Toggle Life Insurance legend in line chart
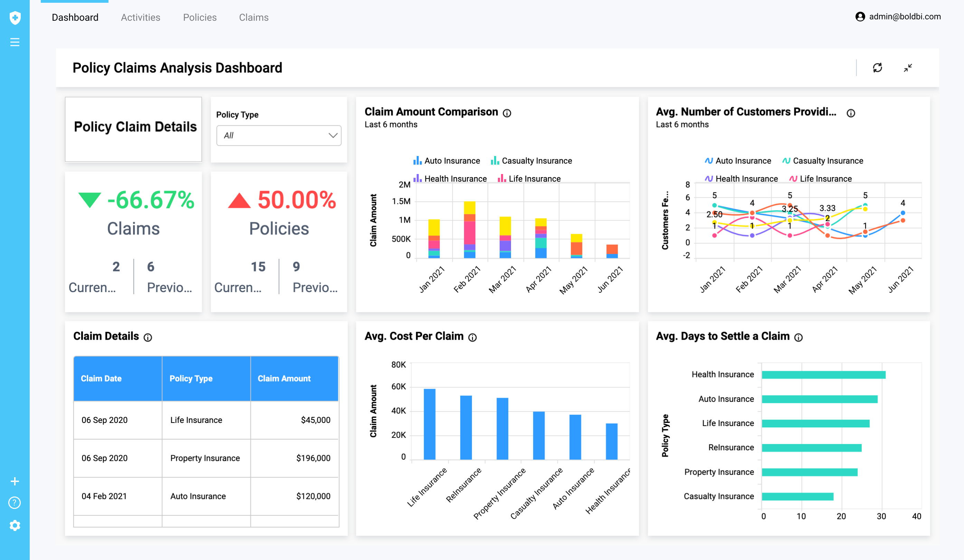Image resolution: width=964 pixels, height=560 pixels. point(820,178)
